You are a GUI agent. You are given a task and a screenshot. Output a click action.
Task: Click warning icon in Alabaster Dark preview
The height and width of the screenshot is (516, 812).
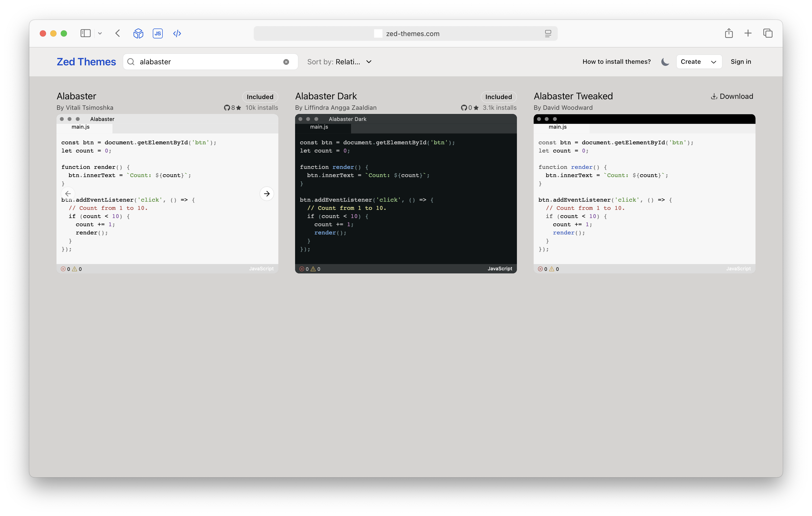[313, 269]
